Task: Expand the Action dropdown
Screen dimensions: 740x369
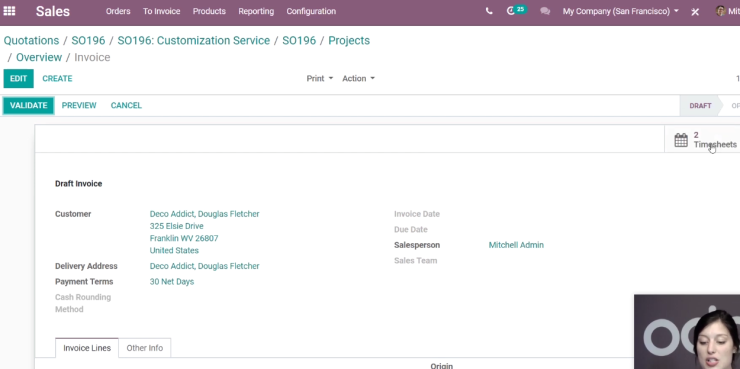Action: pyautogui.click(x=358, y=78)
